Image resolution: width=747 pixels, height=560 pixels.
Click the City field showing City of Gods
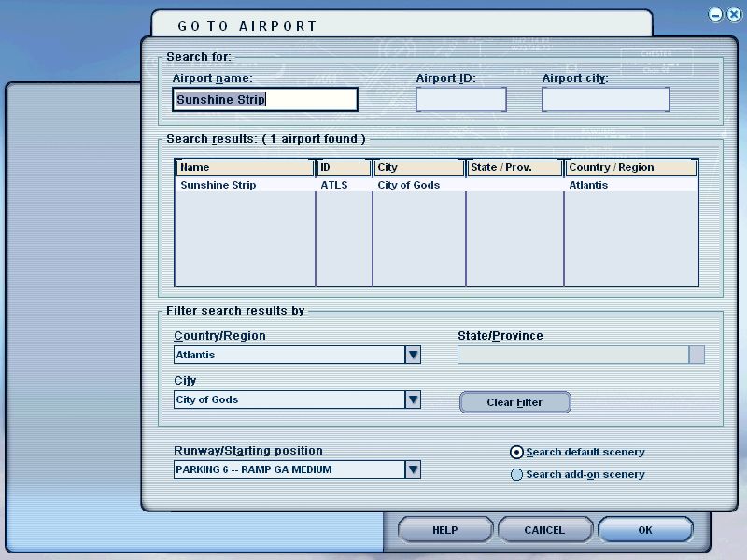click(289, 399)
